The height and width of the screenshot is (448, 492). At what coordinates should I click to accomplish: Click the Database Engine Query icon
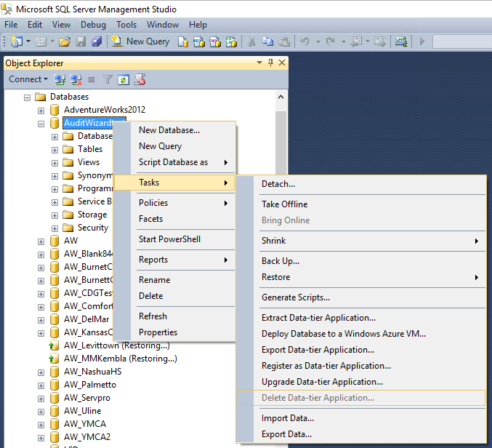pyautogui.click(x=182, y=41)
